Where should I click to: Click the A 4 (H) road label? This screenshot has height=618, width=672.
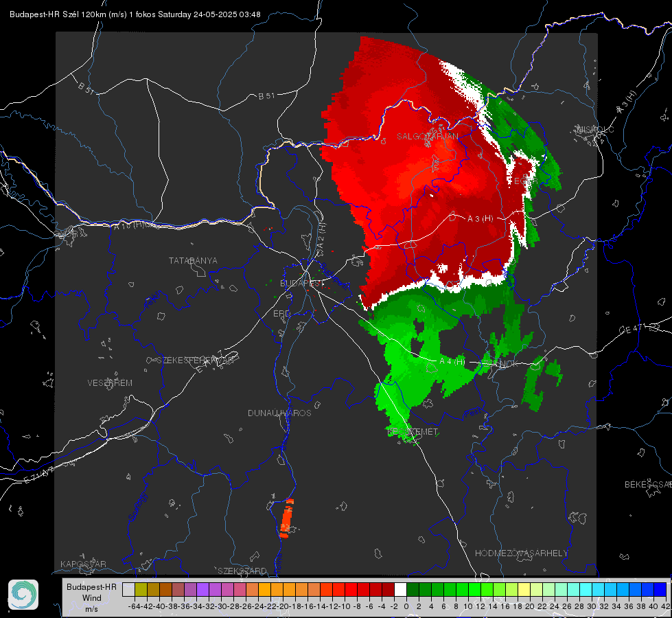(x=452, y=362)
